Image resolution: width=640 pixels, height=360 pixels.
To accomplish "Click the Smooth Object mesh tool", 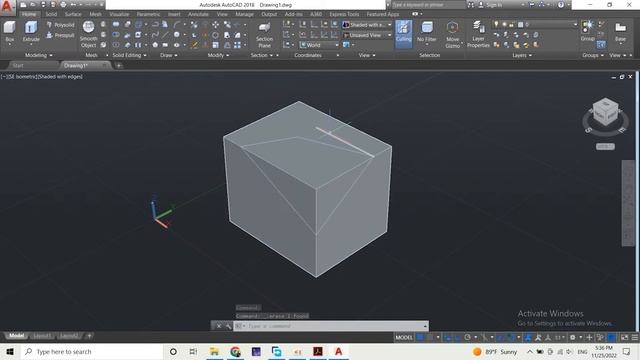I will coord(89,34).
